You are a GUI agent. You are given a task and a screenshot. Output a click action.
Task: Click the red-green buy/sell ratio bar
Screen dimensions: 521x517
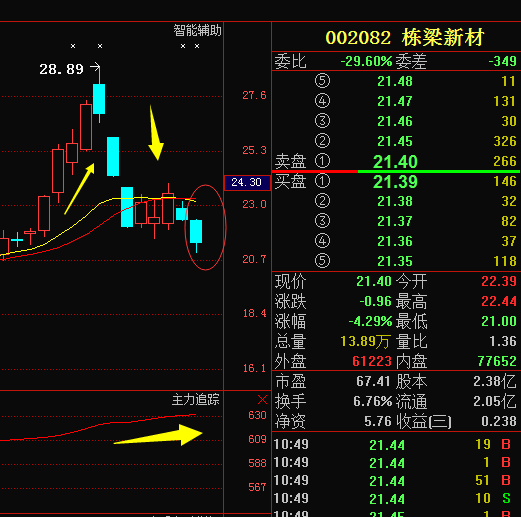[x=396, y=171]
